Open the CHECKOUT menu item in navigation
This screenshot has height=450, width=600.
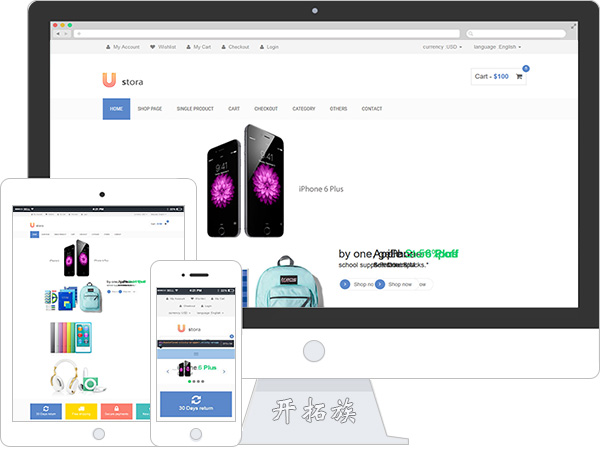266,109
